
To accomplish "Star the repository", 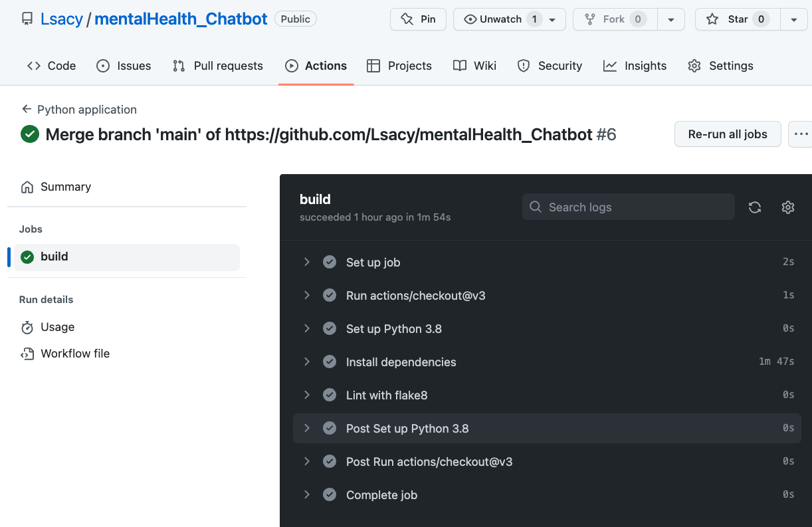I will click(x=736, y=19).
